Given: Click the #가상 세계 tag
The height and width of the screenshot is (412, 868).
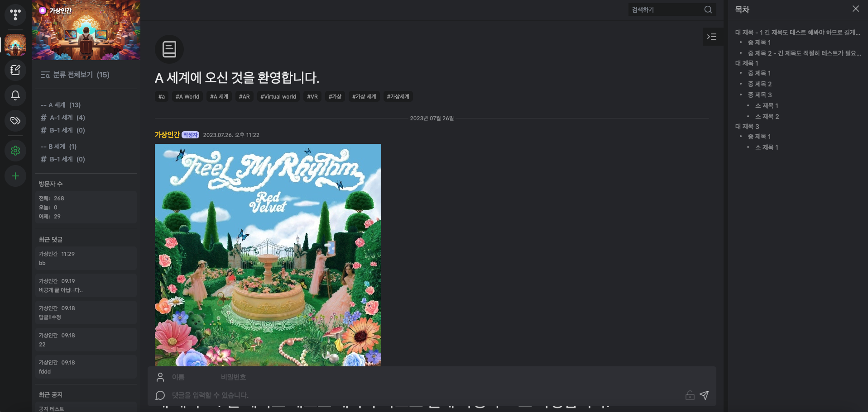Looking at the screenshot, I should coord(364,96).
